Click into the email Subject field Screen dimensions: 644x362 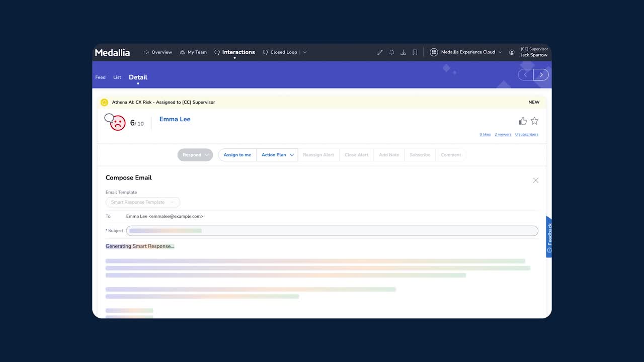(332, 231)
